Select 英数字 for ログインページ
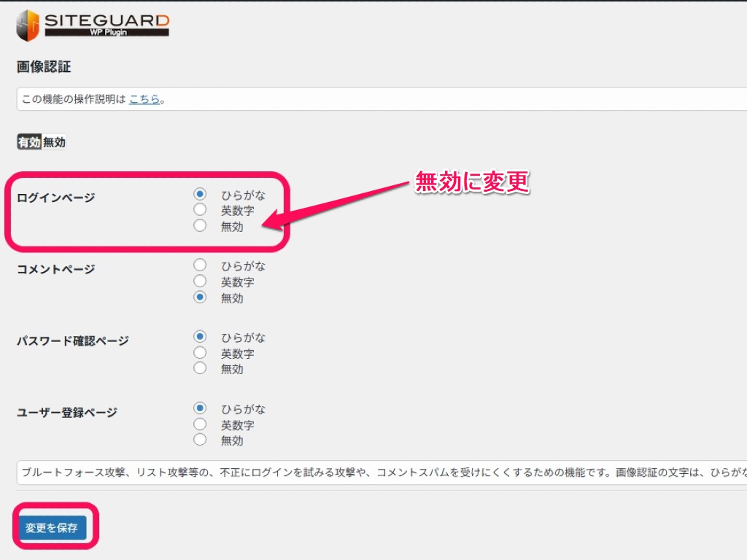Image resolution: width=747 pixels, height=560 pixels. [199, 209]
